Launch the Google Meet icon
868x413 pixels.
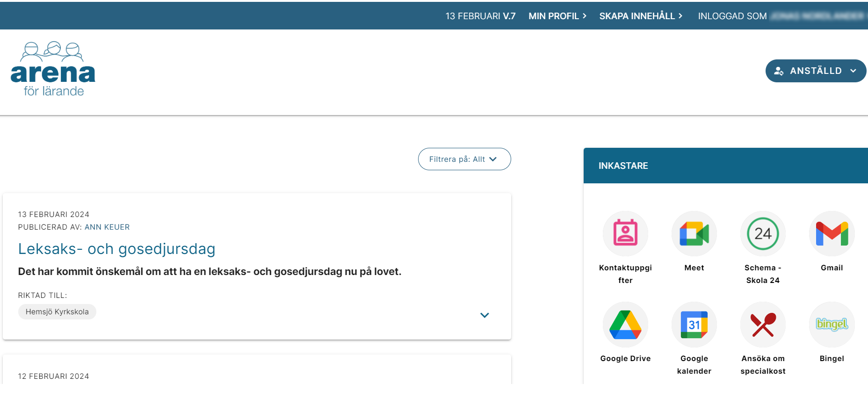pyautogui.click(x=694, y=233)
